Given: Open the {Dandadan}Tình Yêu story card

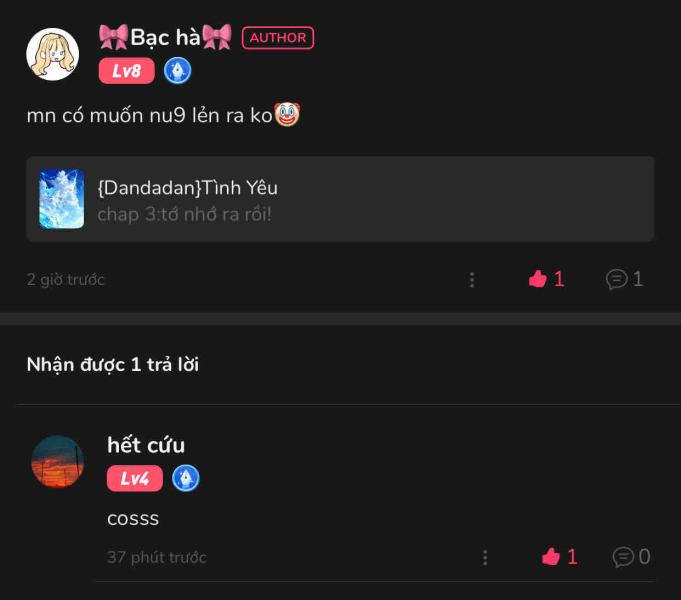Looking at the screenshot, I should (x=340, y=199).
